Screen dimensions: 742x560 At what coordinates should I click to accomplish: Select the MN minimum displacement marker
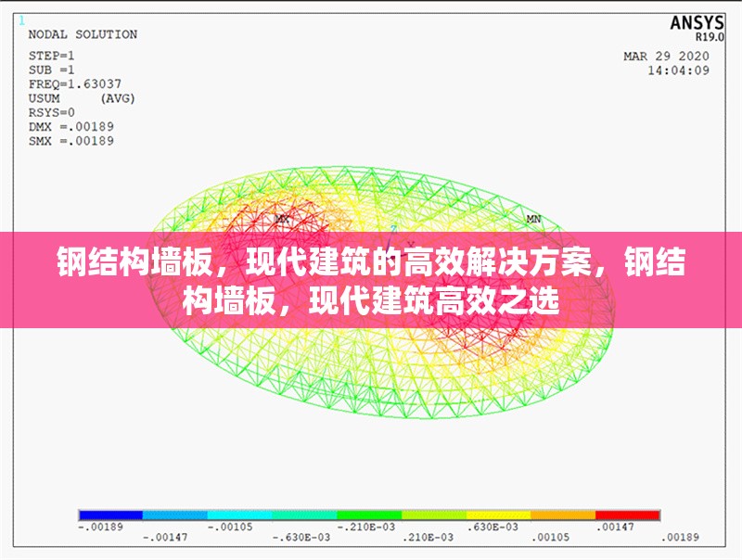pos(532,220)
